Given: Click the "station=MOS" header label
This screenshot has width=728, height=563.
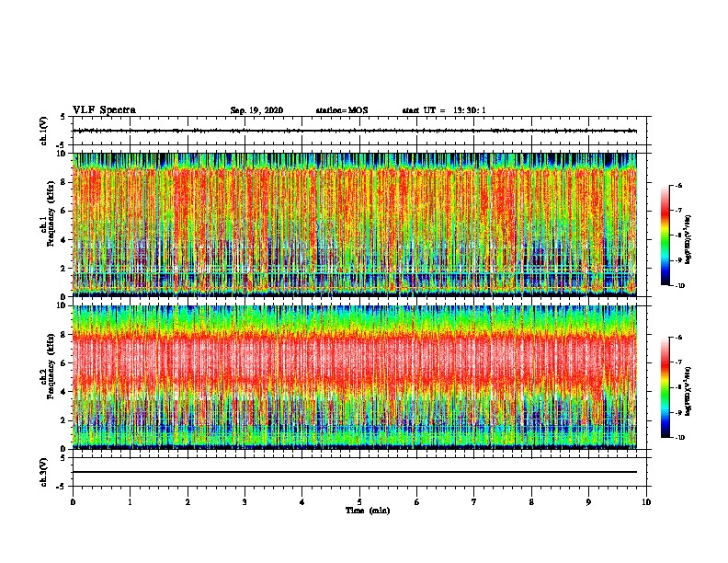Looking at the screenshot, I should [x=342, y=110].
